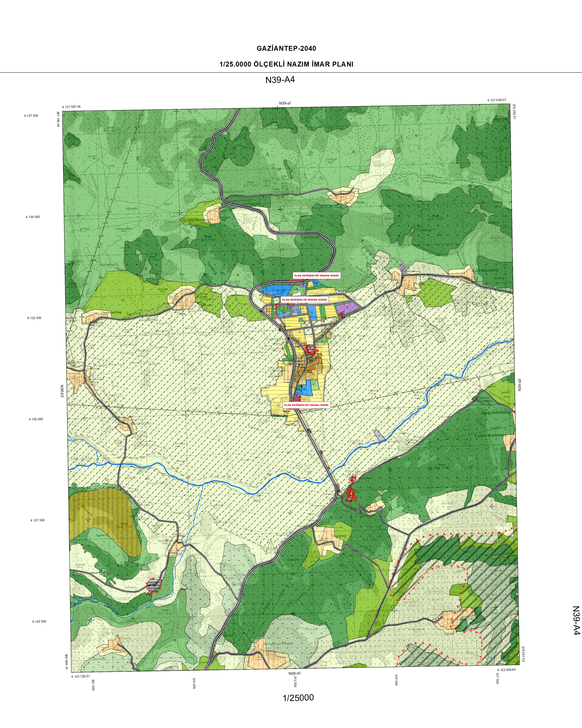Click the horizontal N39-A4 sheet label under the title

(280, 80)
